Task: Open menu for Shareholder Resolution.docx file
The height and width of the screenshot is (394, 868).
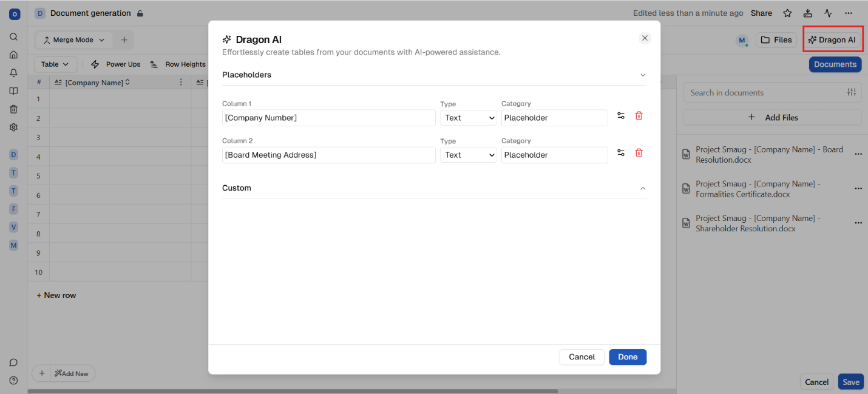Action: point(858,223)
